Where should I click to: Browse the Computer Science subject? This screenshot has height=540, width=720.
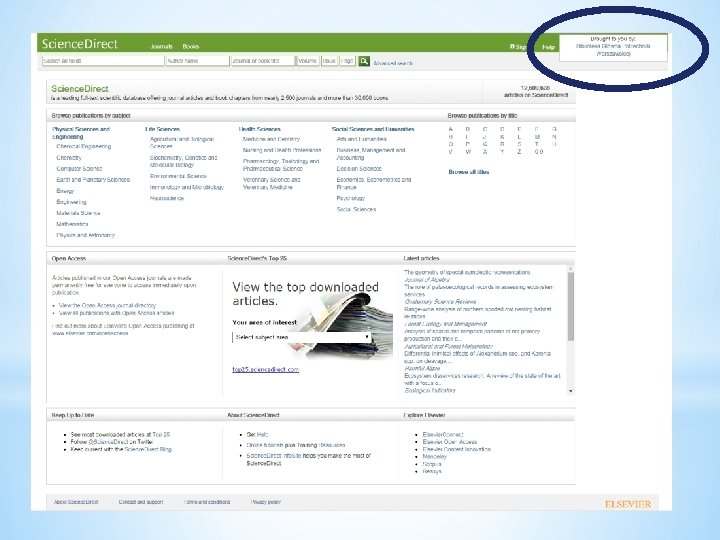pos(79,169)
